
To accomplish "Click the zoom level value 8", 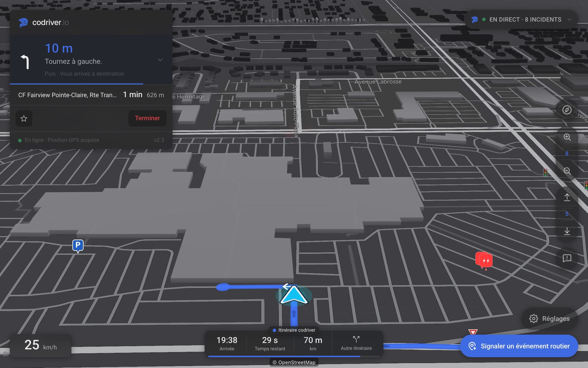I will (567, 154).
